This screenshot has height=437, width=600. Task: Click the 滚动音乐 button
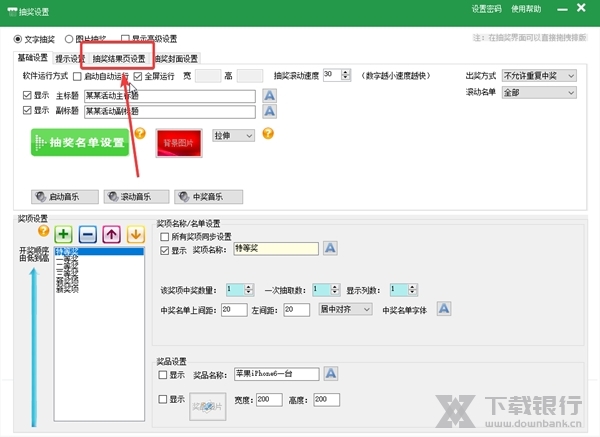coord(136,197)
